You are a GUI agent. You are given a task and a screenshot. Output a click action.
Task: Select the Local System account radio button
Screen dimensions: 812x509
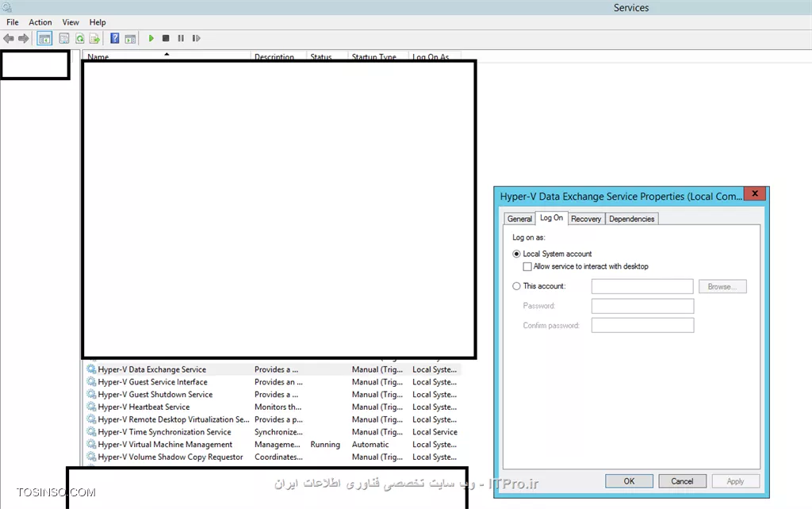[x=516, y=254]
